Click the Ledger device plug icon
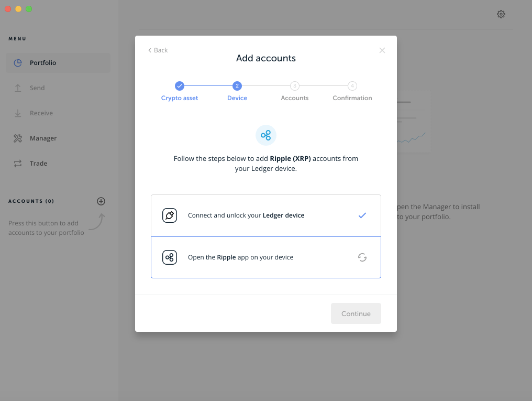The height and width of the screenshot is (401, 532). coord(170,215)
